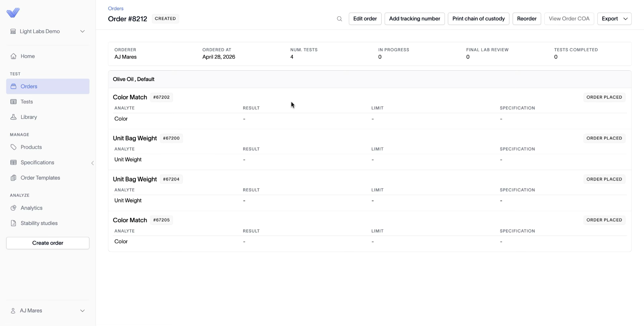Viewport: 644px width, 326px height.
Task: Click the Home house icon
Action: [13, 56]
